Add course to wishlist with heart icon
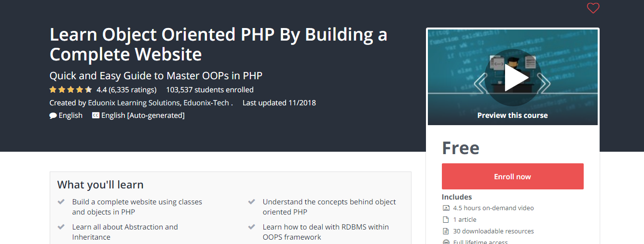644x244 pixels. coord(593,8)
